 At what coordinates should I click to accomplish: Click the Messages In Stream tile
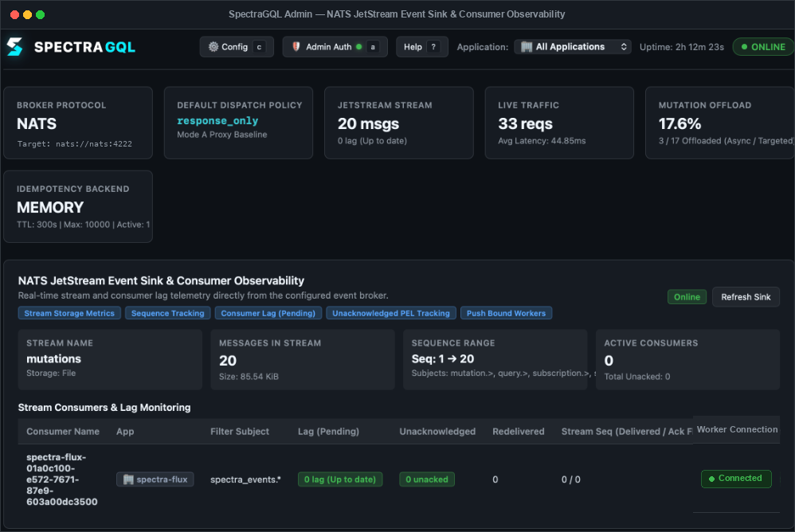pos(303,359)
